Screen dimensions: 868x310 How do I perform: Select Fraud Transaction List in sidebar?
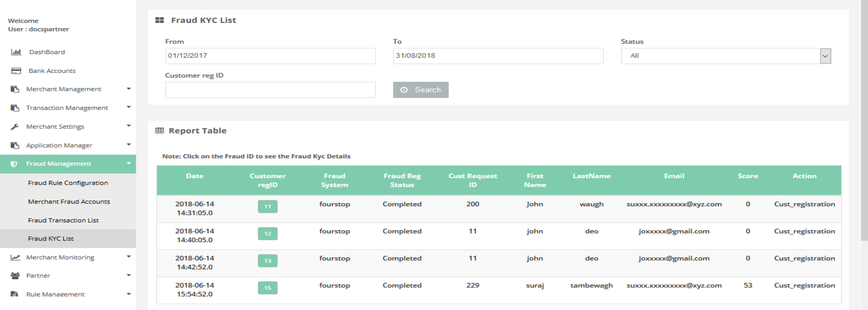click(63, 220)
